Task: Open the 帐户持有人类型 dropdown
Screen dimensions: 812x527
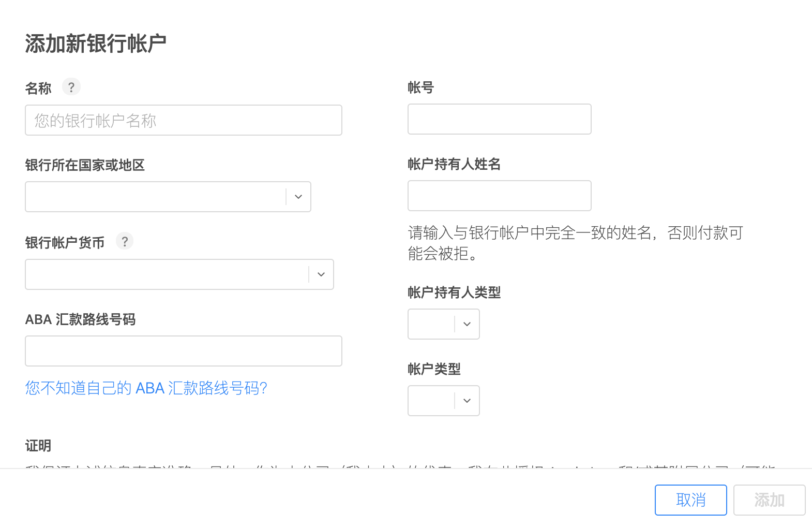Action: pyautogui.click(x=443, y=324)
